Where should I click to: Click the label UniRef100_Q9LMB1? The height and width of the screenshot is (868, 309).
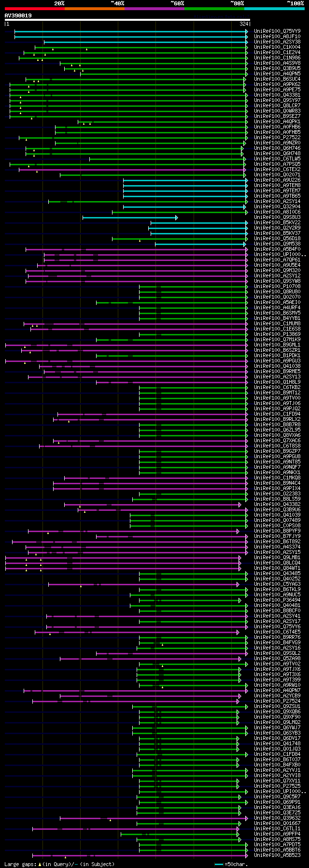(x=277, y=557)
